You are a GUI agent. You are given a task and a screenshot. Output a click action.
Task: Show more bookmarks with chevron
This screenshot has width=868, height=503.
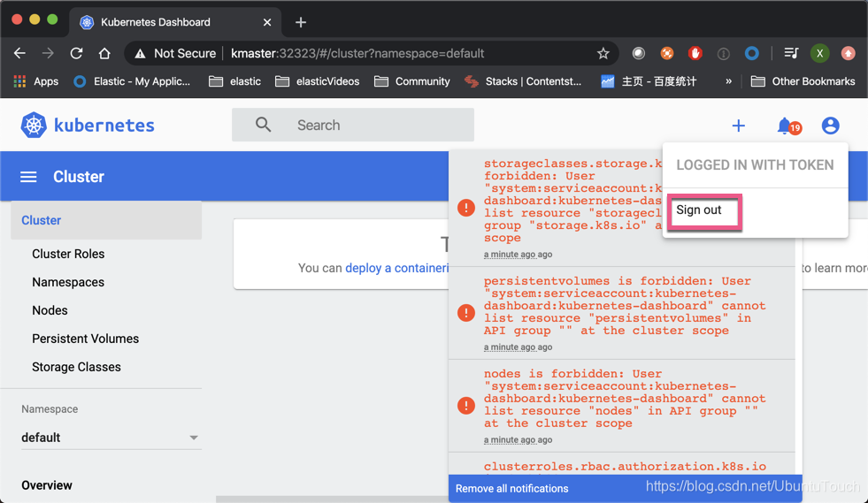[728, 81]
